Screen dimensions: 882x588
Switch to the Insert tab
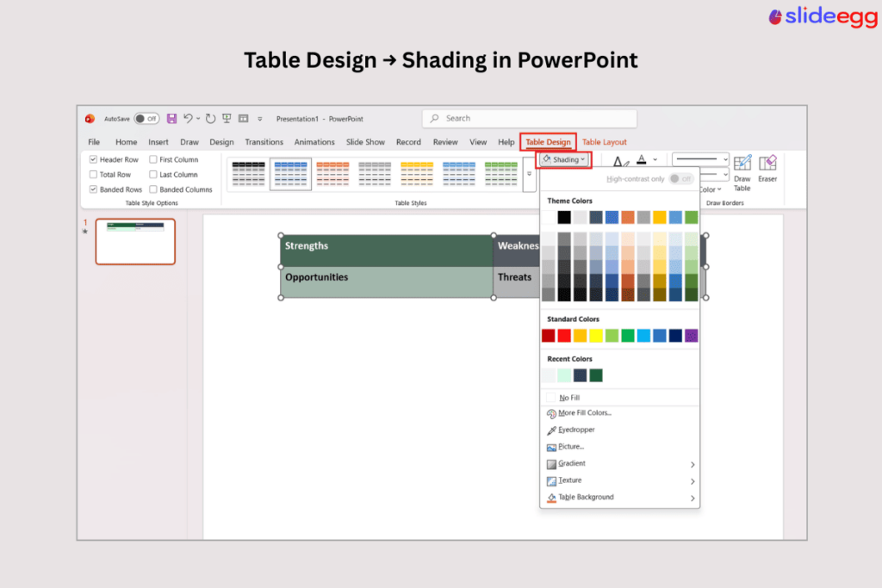[x=158, y=142]
